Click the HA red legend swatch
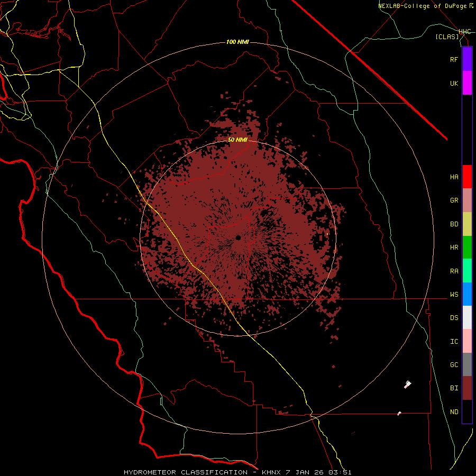 pos(467,177)
